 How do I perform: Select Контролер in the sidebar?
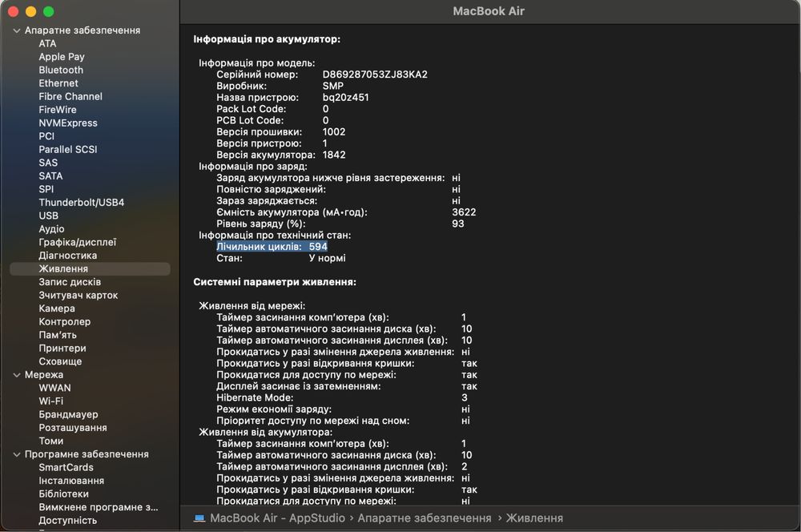[64, 322]
